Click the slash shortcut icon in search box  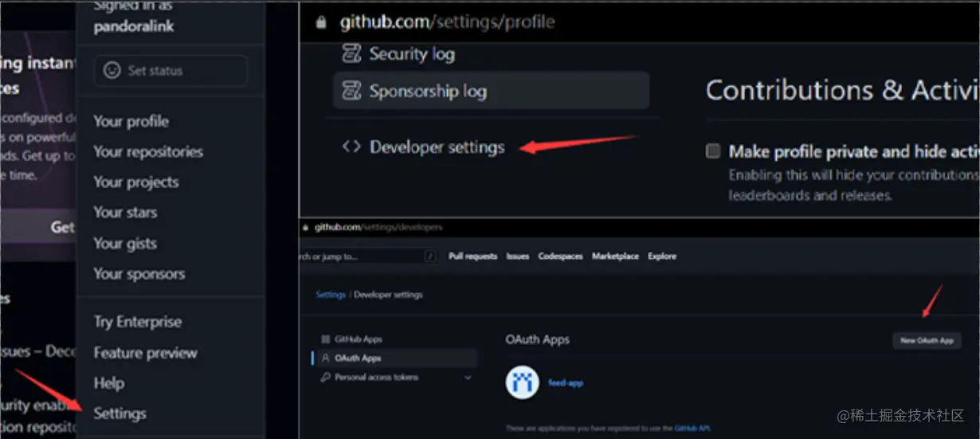(431, 256)
